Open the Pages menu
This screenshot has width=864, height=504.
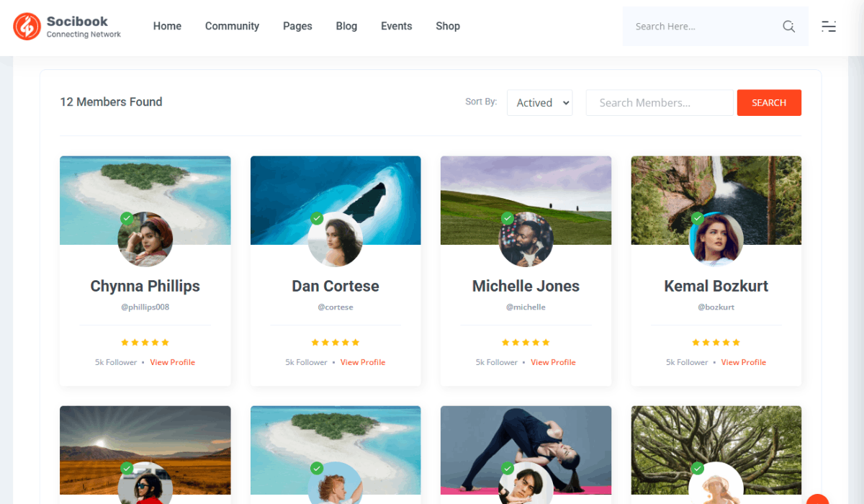point(297,26)
